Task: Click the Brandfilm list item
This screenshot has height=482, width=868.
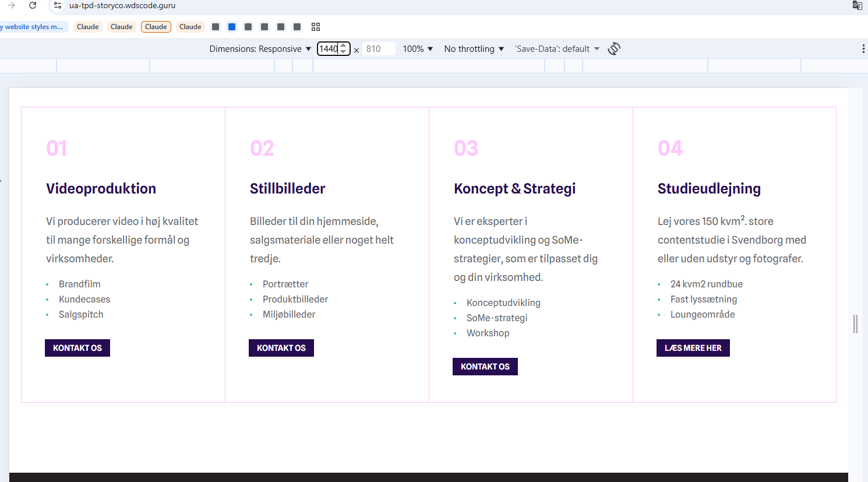Action: (x=80, y=284)
